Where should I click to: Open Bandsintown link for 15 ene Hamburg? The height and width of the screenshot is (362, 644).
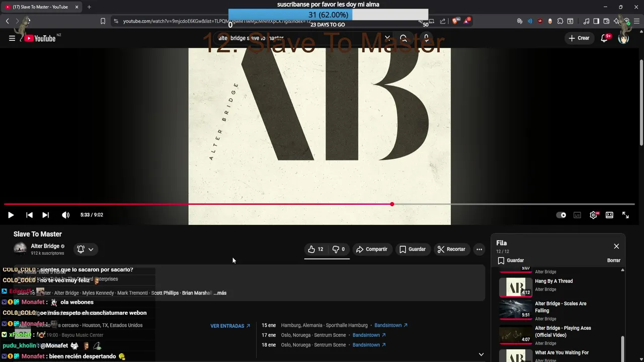point(391,325)
